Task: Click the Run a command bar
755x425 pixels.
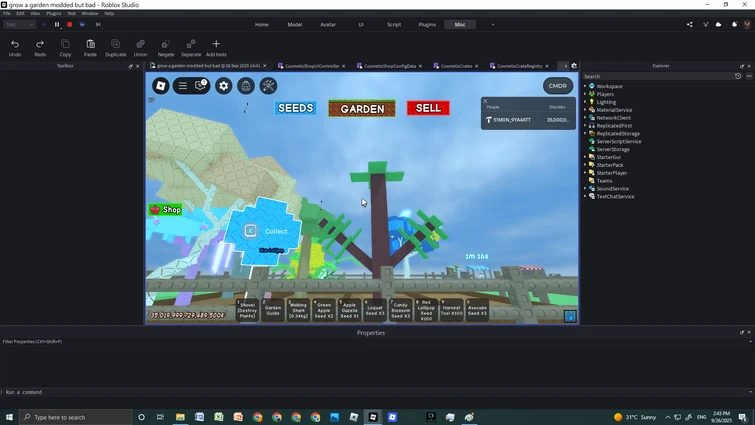Action: (x=376, y=392)
